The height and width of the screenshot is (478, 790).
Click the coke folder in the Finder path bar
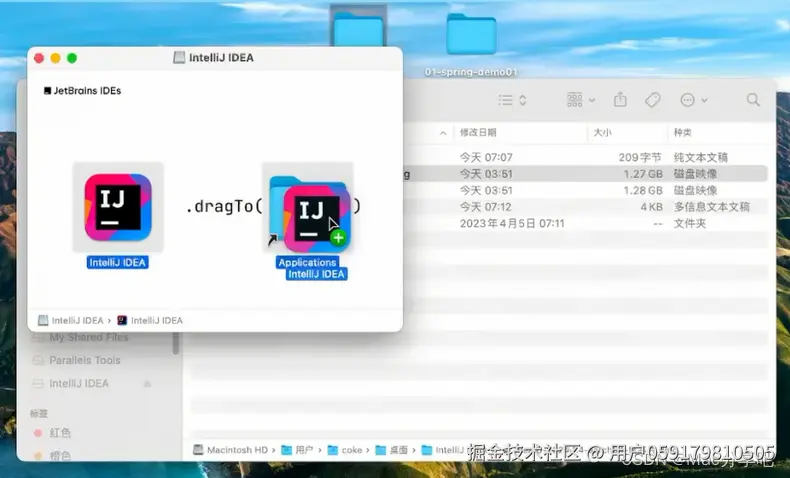345,450
